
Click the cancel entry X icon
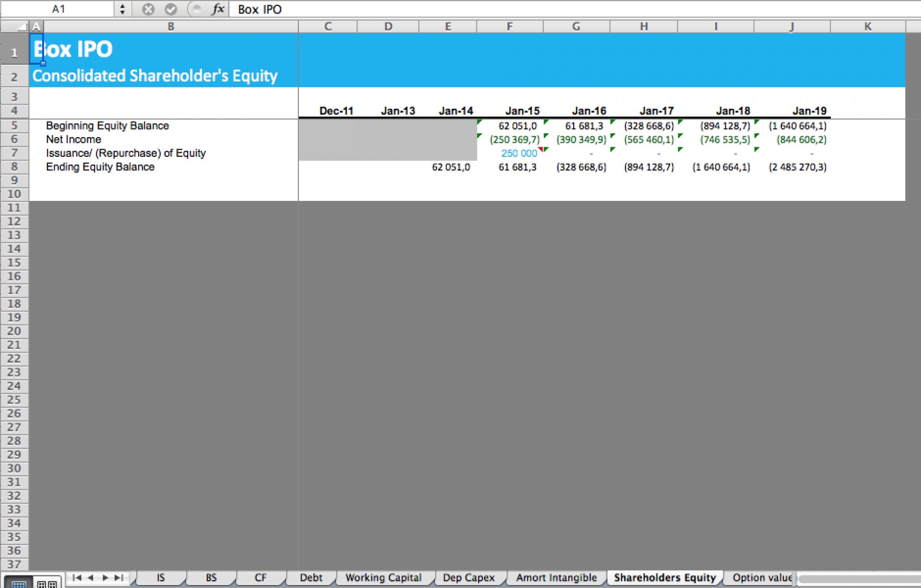[x=148, y=9]
